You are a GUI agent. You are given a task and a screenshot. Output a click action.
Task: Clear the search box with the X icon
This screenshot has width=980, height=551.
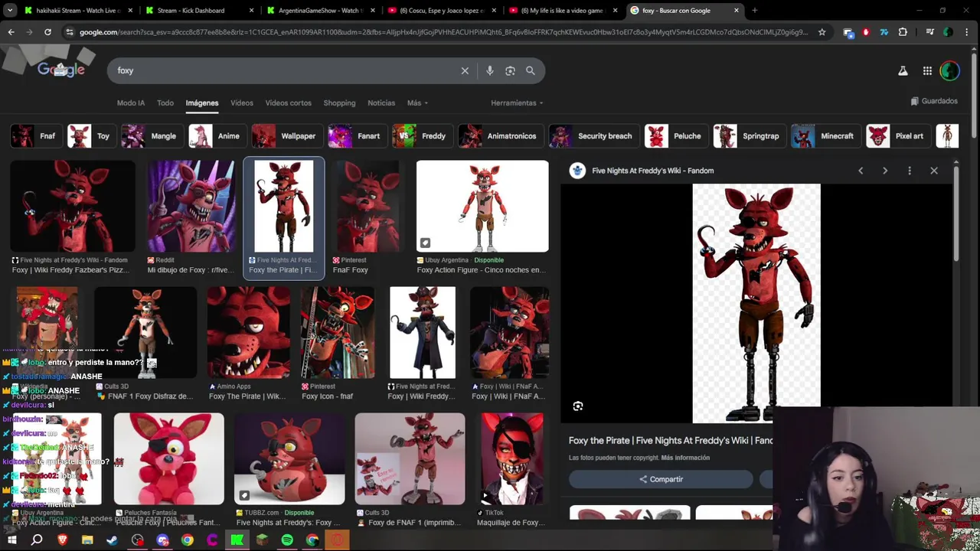[465, 70]
